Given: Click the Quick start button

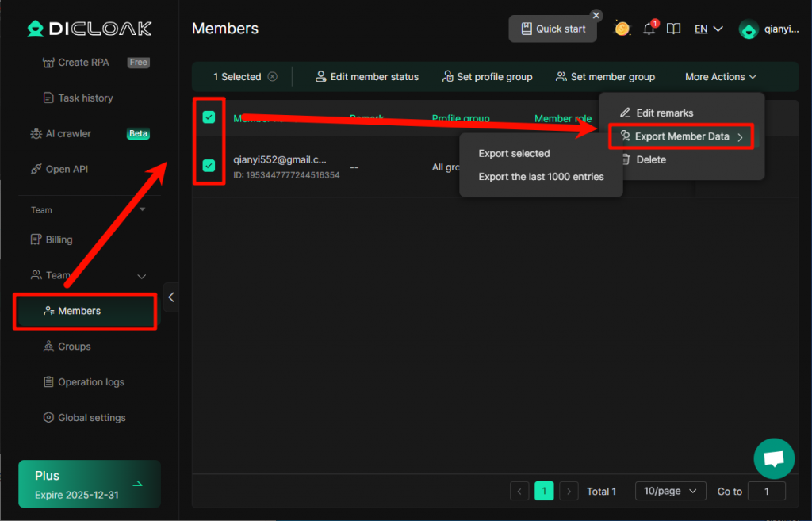Looking at the screenshot, I should 553,29.
